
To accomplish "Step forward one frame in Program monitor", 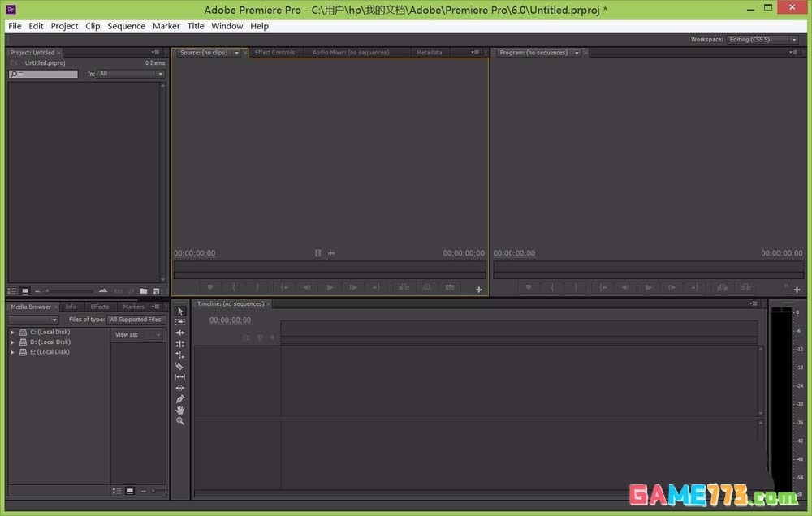I will pyautogui.click(x=672, y=287).
